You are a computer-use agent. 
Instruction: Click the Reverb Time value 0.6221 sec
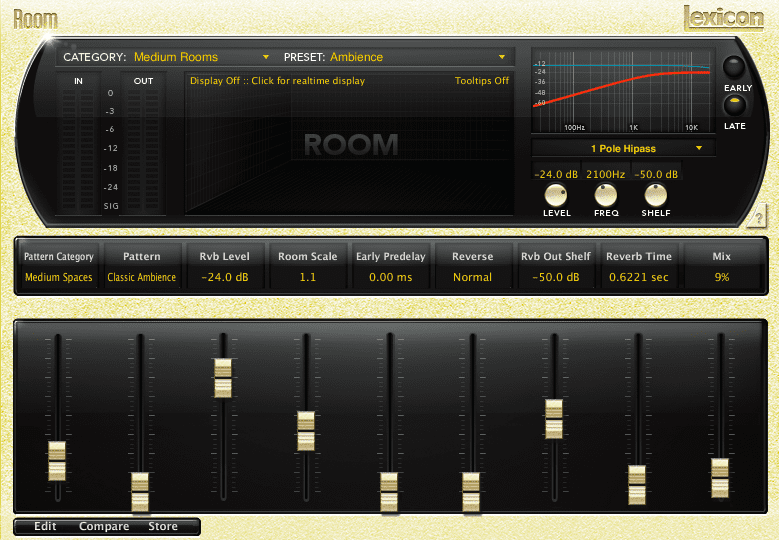(639, 277)
